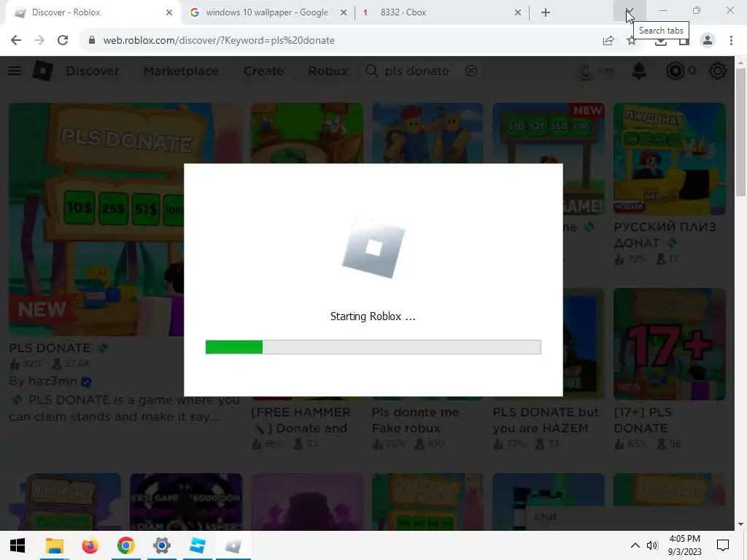Screen dimensions: 747x560
Task: Close the 'Discover - Roblox' tab
Action: click(x=169, y=12)
